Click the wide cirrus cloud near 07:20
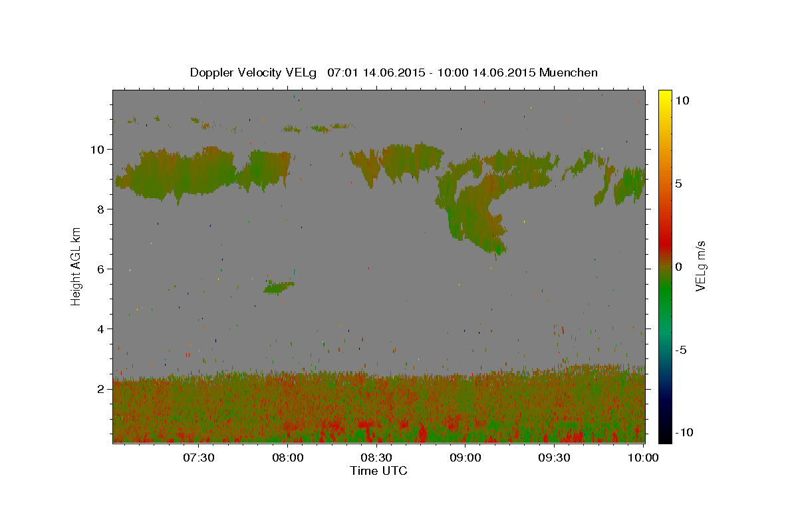Image resolution: width=798 pixels, height=532 pixels. 176,173
